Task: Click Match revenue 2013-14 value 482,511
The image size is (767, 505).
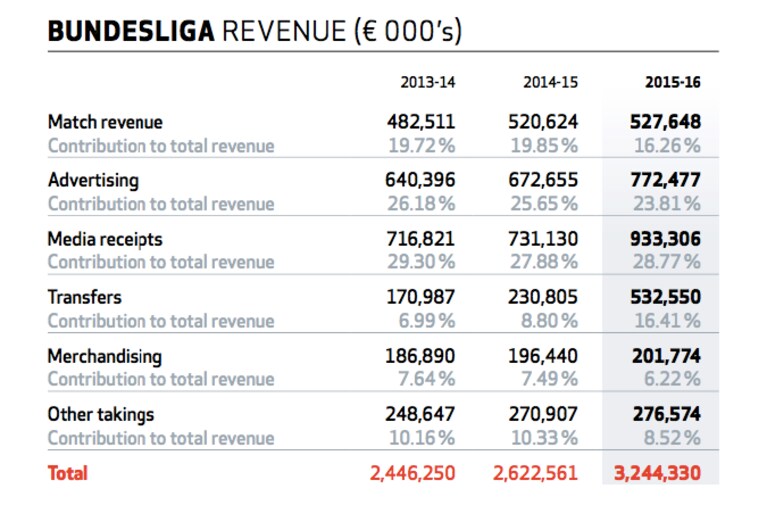Action: click(x=421, y=122)
